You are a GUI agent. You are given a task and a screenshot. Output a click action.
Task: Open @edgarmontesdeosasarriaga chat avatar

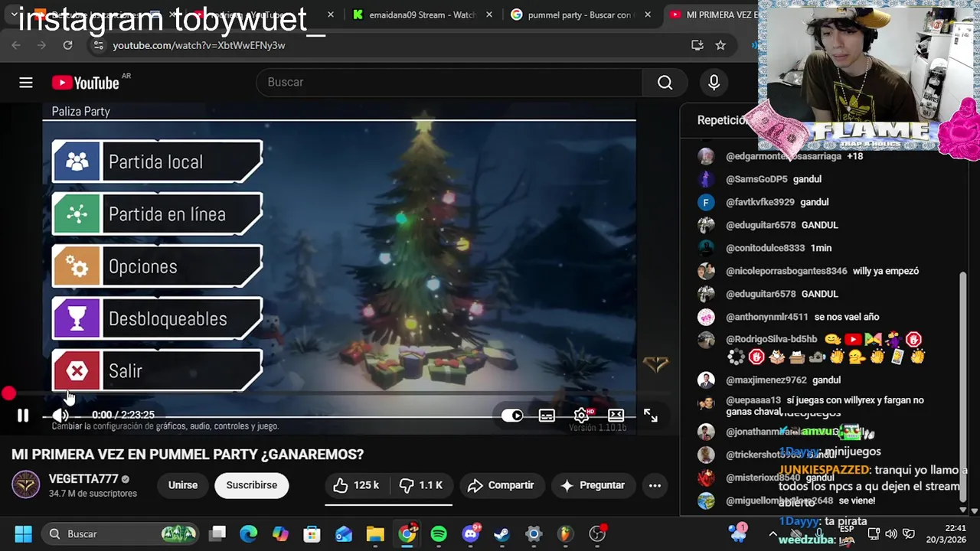706,156
